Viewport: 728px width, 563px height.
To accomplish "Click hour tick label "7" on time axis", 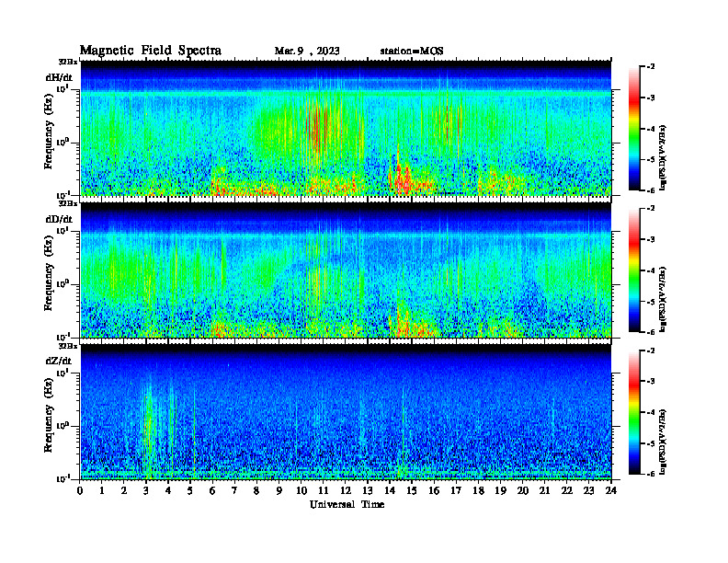I will click(x=234, y=491).
